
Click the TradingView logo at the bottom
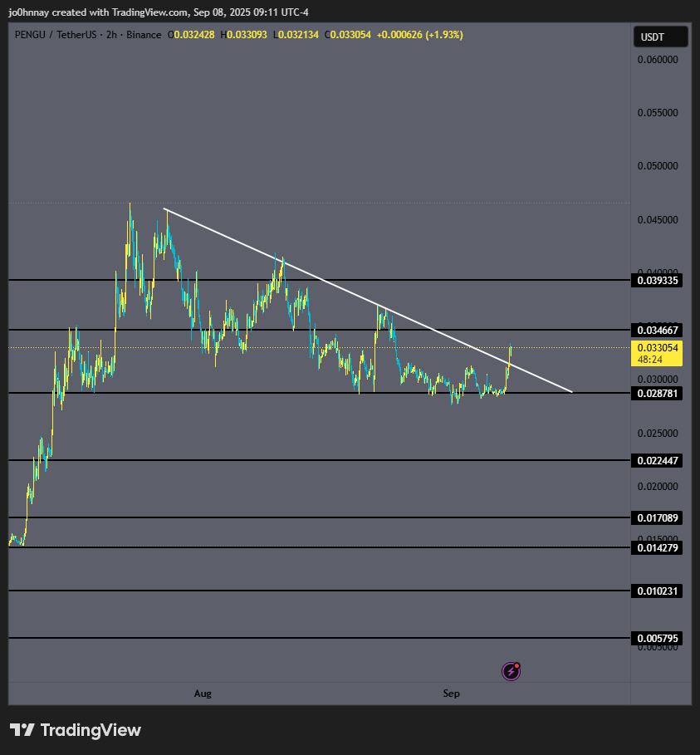click(76, 730)
